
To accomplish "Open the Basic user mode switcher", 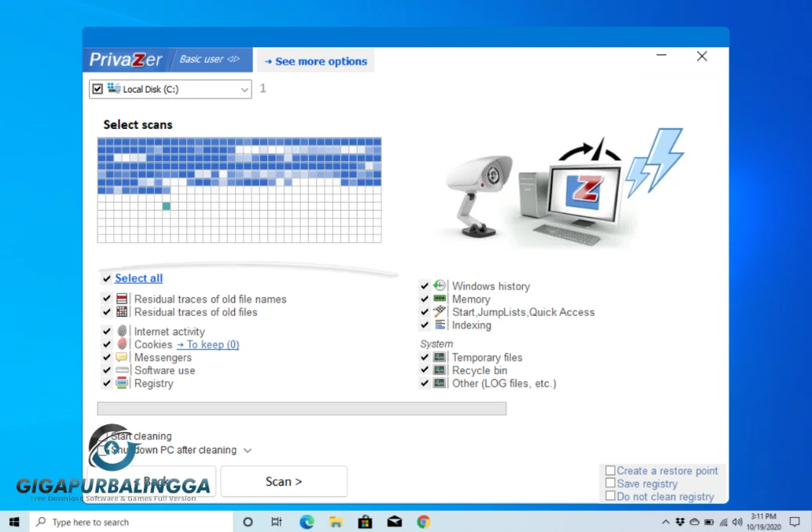I will (x=208, y=59).
